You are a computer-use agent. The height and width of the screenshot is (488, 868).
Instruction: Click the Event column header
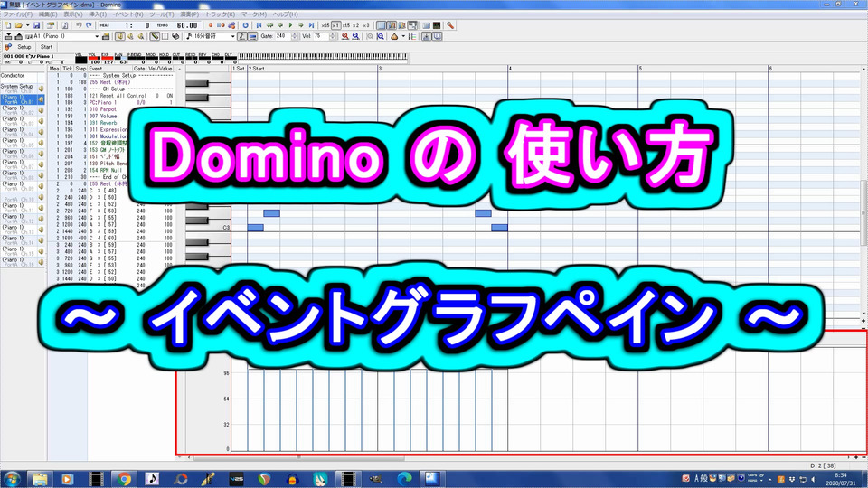[109, 69]
